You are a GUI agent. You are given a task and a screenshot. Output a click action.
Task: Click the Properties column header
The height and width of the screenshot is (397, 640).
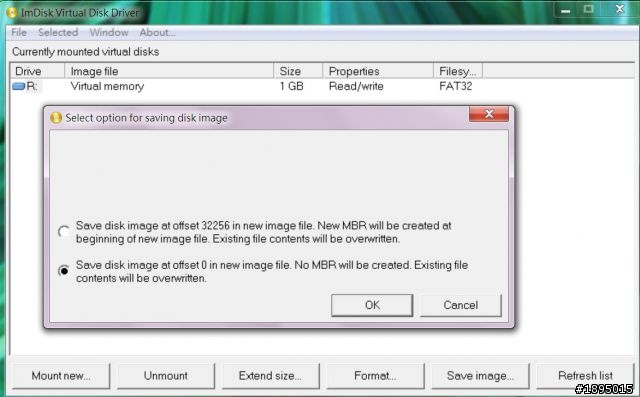[x=378, y=71]
